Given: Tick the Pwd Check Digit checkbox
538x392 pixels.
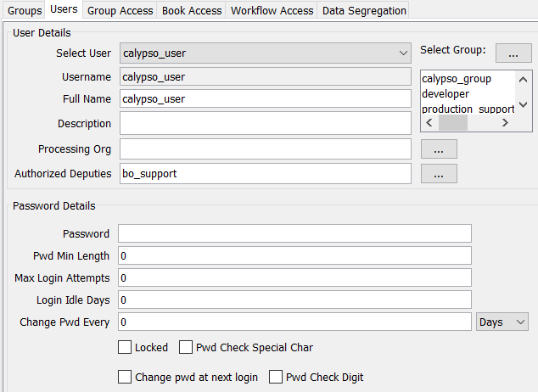Looking at the screenshot, I should click(276, 377).
